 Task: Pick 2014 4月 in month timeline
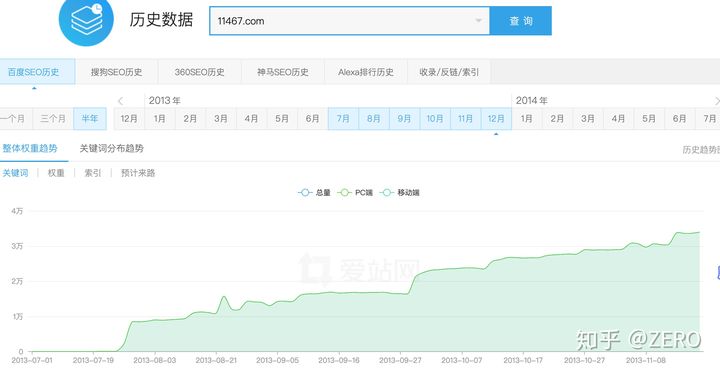click(618, 119)
